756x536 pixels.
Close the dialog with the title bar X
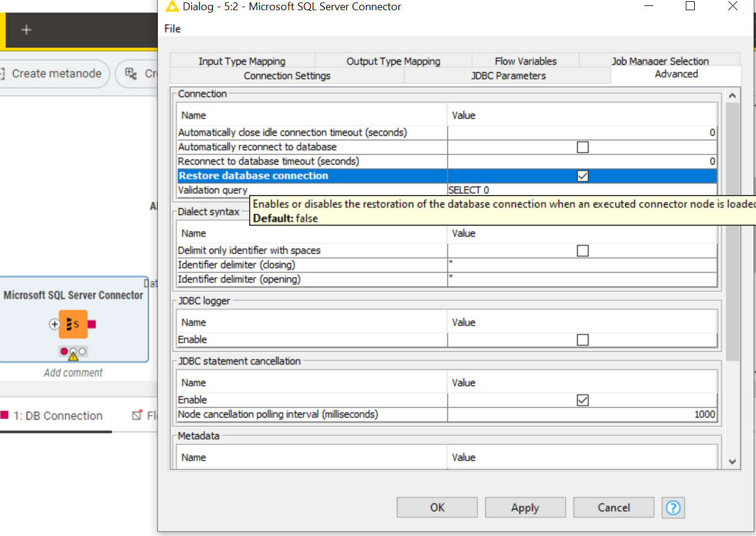click(x=733, y=6)
